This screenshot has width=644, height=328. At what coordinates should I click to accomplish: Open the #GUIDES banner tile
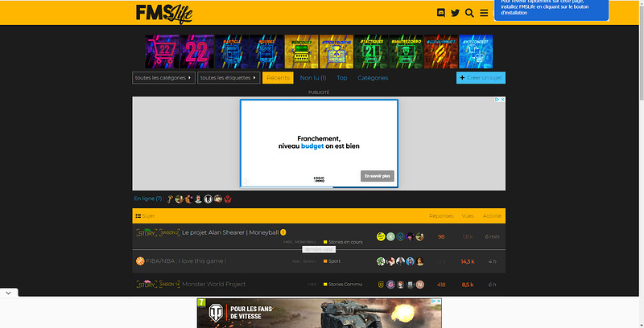[266, 51]
